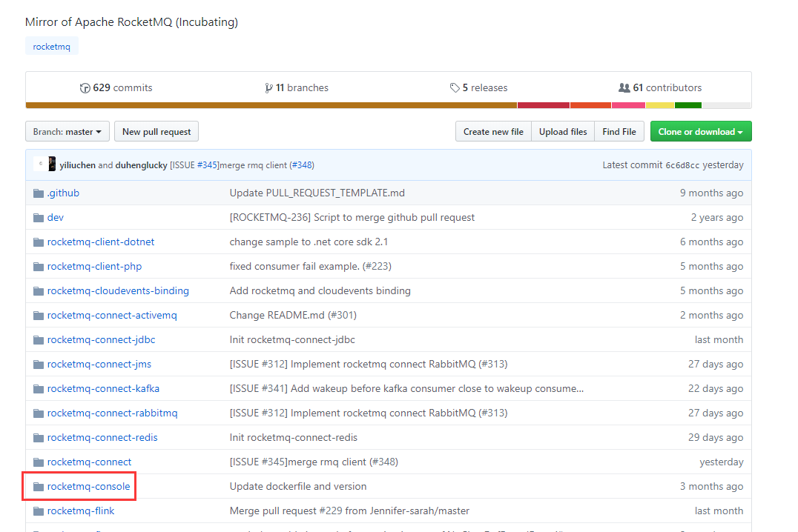Click the rocketmq-connect-kafka folder icon
The image size is (798, 532).
(39, 388)
